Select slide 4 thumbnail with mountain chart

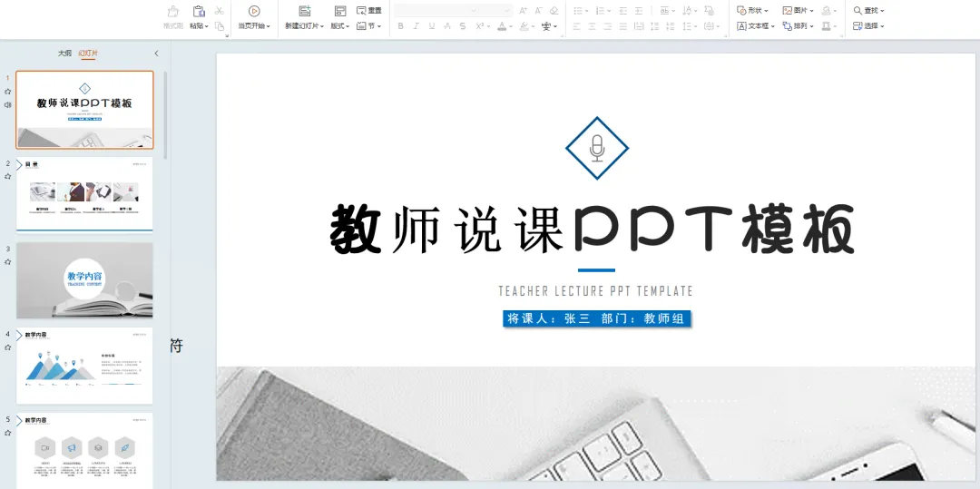84,366
